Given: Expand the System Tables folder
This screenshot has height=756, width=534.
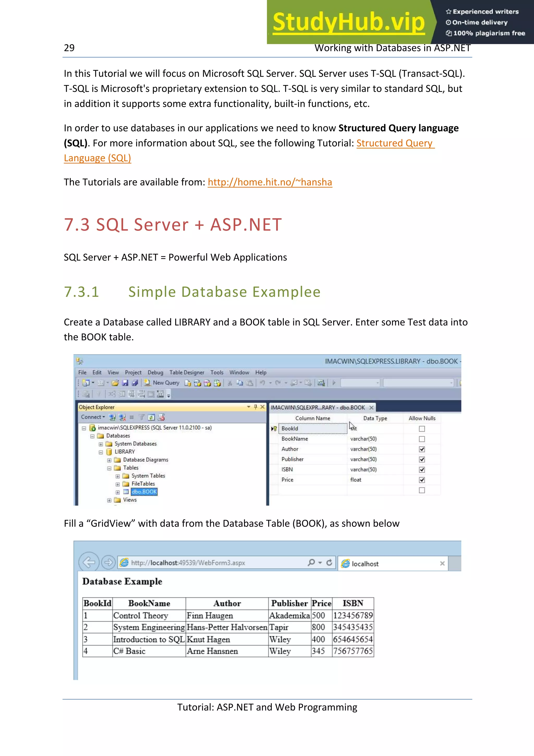Looking at the screenshot, I should 117,476.
